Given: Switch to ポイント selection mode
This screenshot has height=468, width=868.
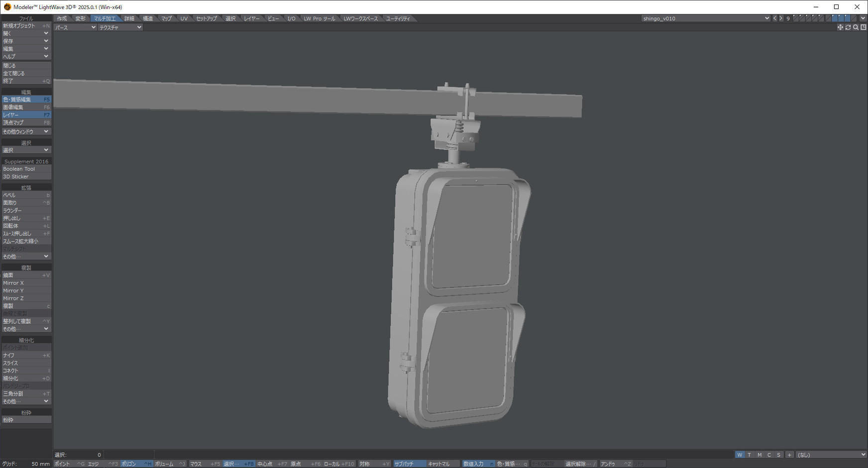Looking at the screenshot, I should pos(70,464).
